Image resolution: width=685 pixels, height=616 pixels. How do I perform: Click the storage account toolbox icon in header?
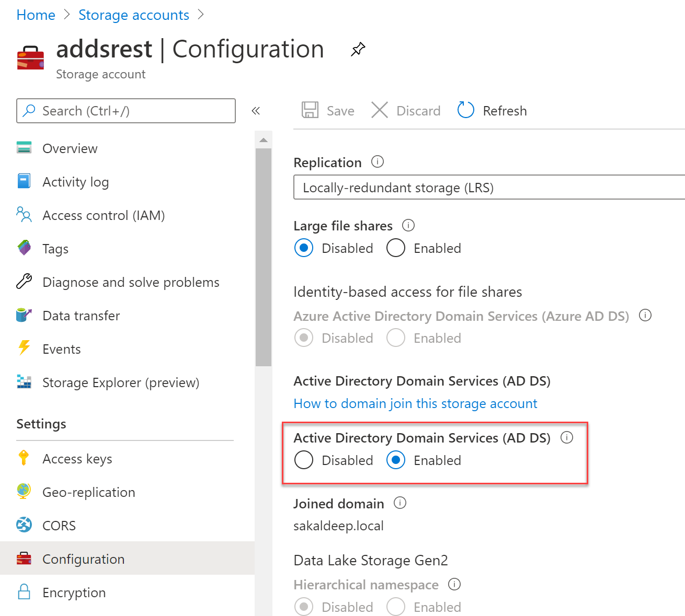coord(30,57)
